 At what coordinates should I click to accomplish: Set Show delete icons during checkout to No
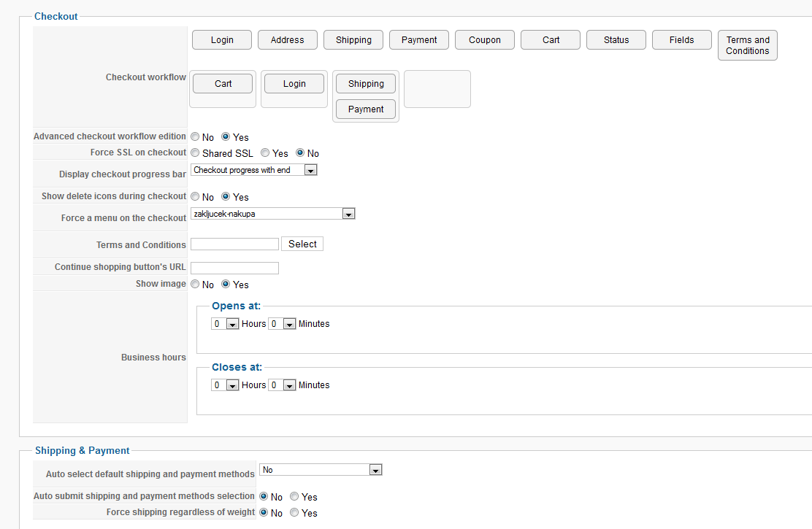coord(195,197)
